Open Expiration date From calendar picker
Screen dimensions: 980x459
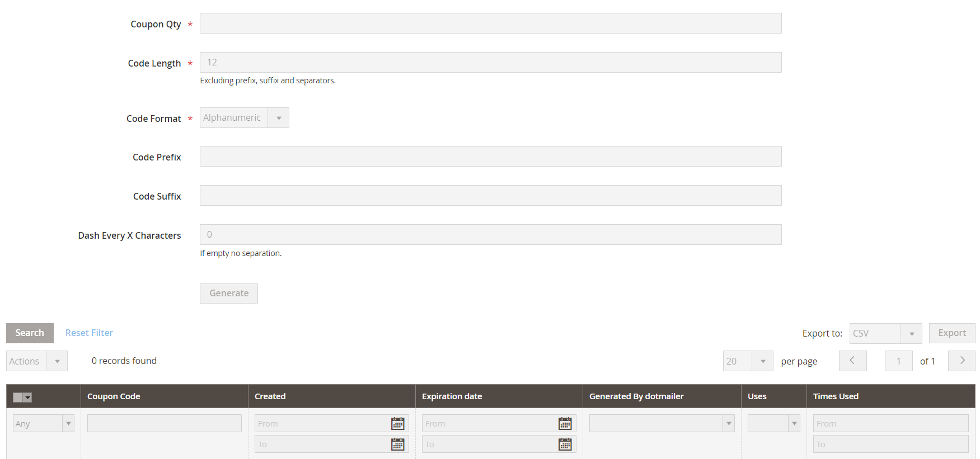point(565,424)
